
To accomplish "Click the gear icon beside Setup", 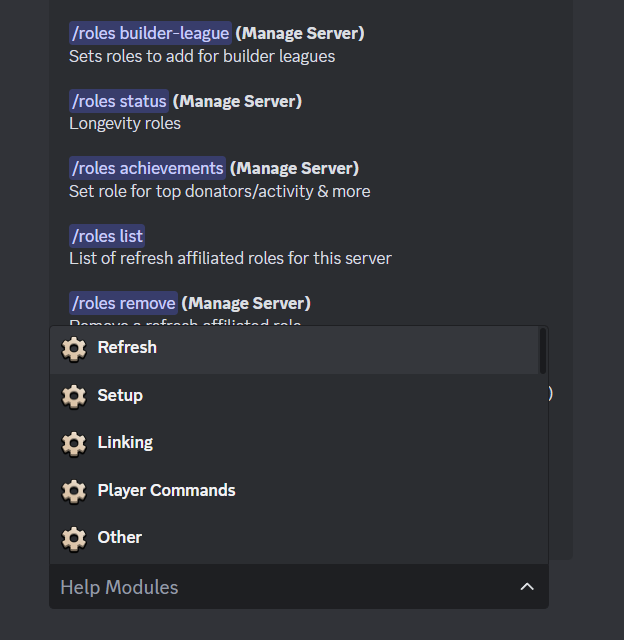I will (74, 396).
